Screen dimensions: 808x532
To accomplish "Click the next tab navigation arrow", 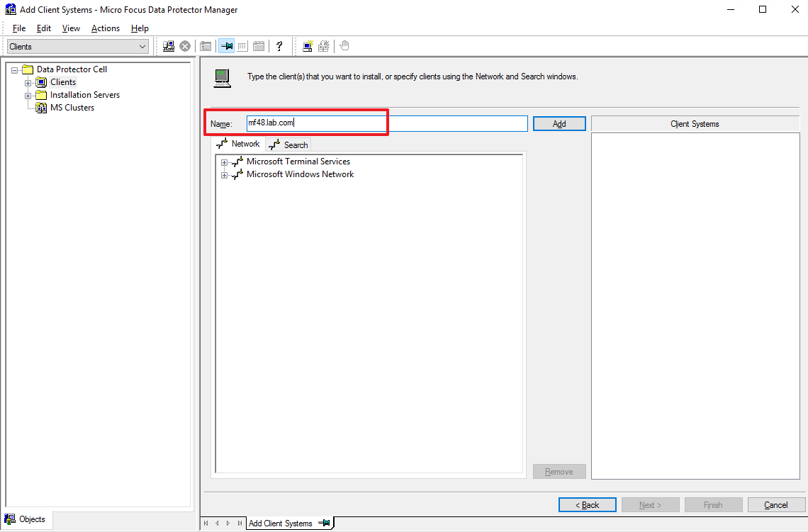I will (x=228, y=523).
